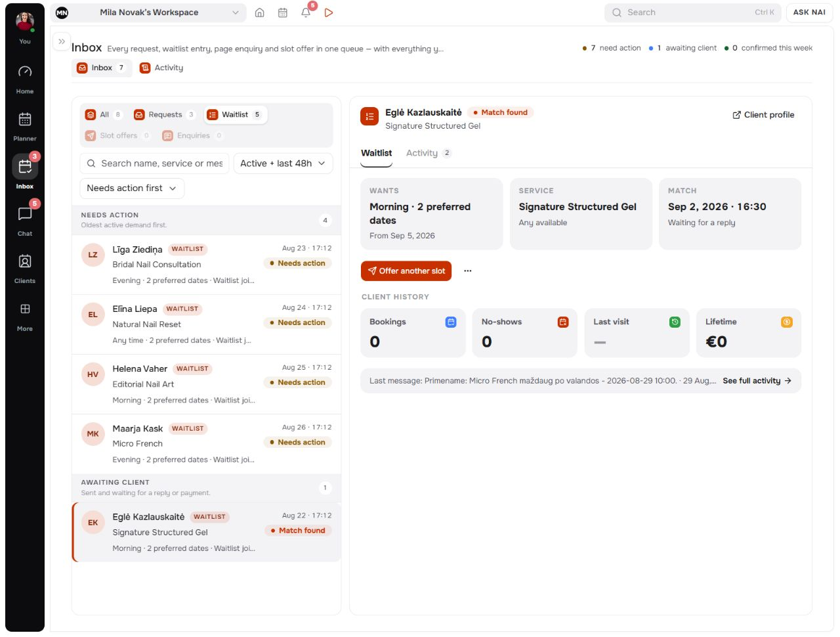Open the Needs action first sort dropdown
This screenshot has width=840, height=637.
pos(132,188)
